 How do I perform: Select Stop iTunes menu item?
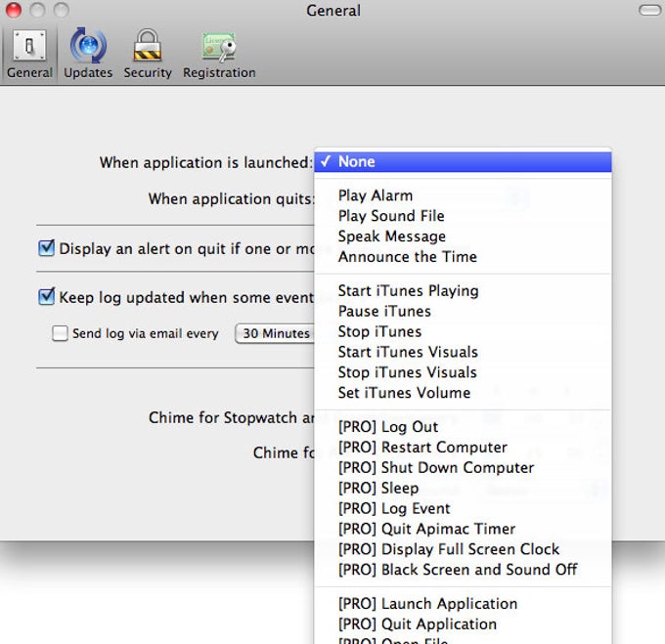tap(463, 331)
